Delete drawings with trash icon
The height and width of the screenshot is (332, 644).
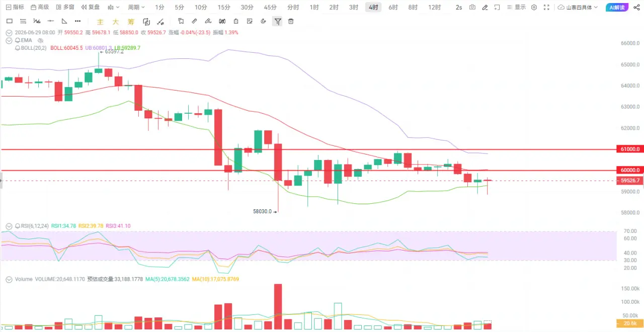(x=291, y=21)
